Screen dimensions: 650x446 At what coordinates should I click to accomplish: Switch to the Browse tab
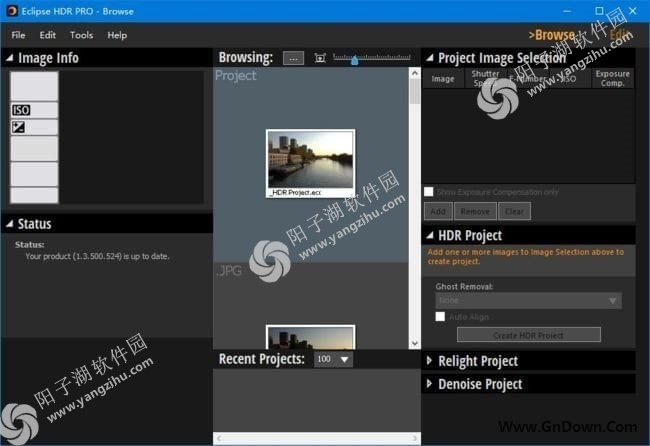552,35
